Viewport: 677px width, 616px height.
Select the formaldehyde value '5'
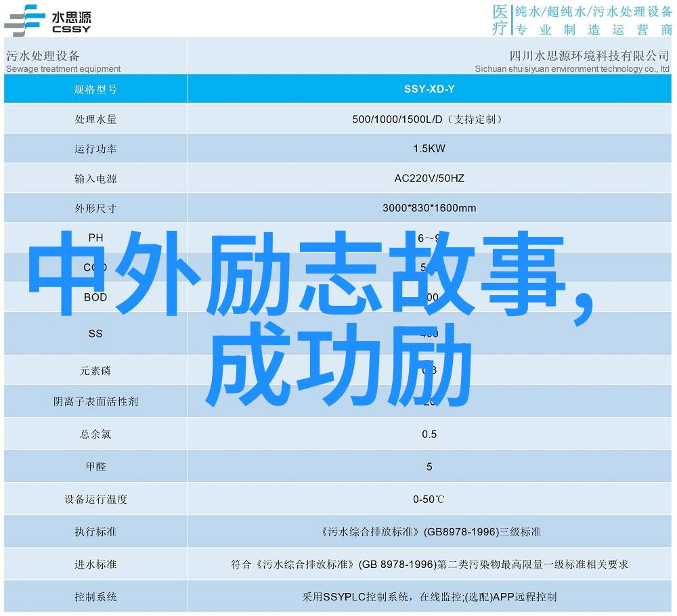[429, 466]
